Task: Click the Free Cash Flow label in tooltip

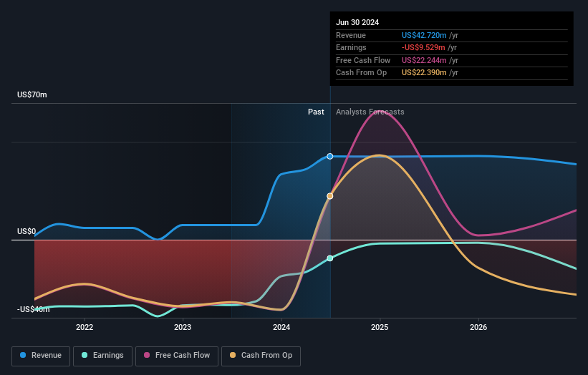Action: pyautogui.click(x=363, y=60)
